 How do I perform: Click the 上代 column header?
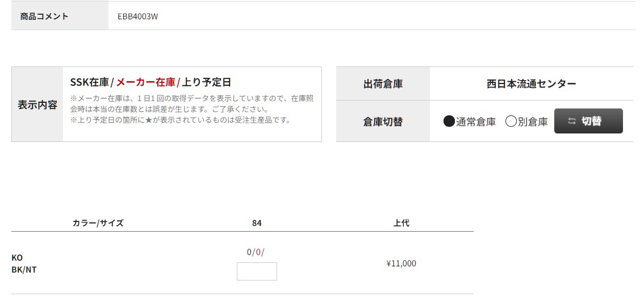pyautogui.click(x=402, y=223)
